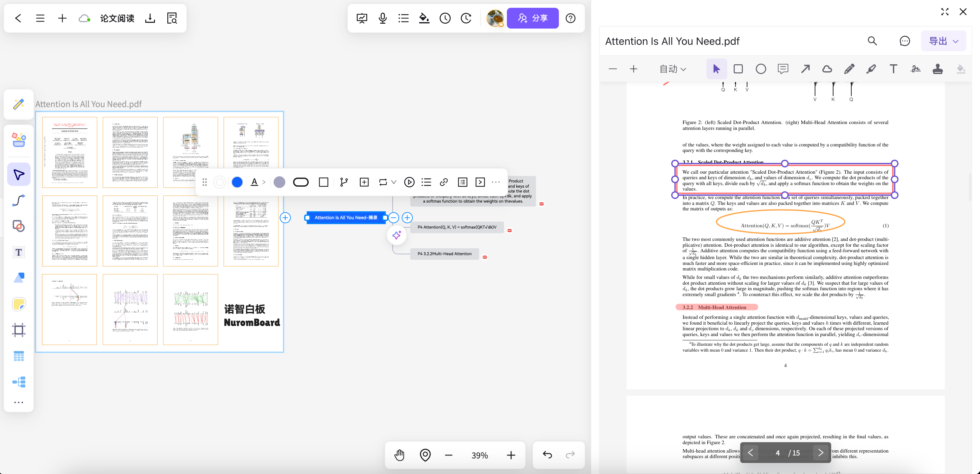This screenshot has height=474, width=980.
Task: Insert a mind map from sidebar
Action: 19,381
